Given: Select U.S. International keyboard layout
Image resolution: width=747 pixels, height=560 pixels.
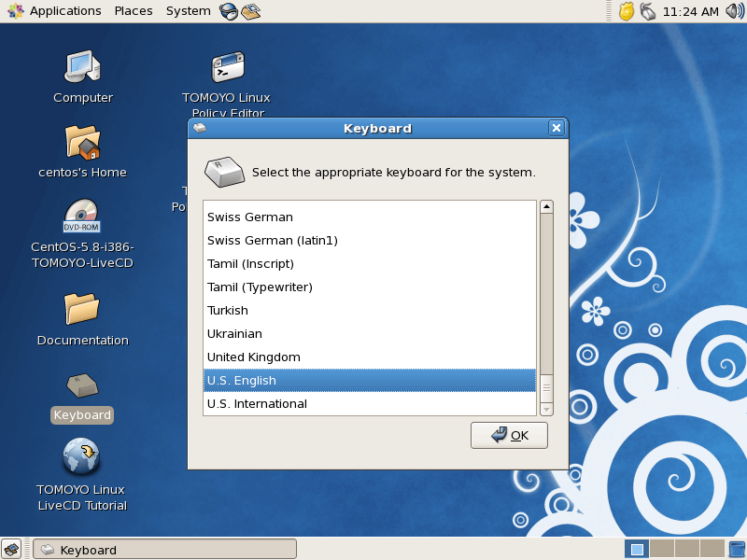Looking at the screenshot, I should [370, 404].
